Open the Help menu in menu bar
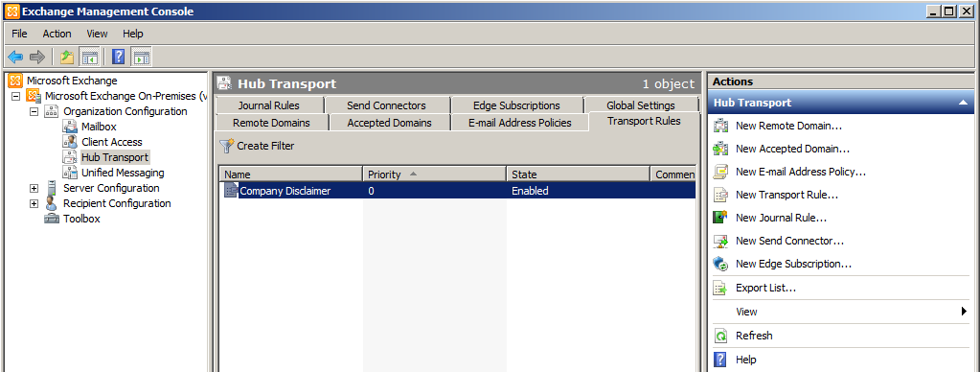 coord(133,34)
